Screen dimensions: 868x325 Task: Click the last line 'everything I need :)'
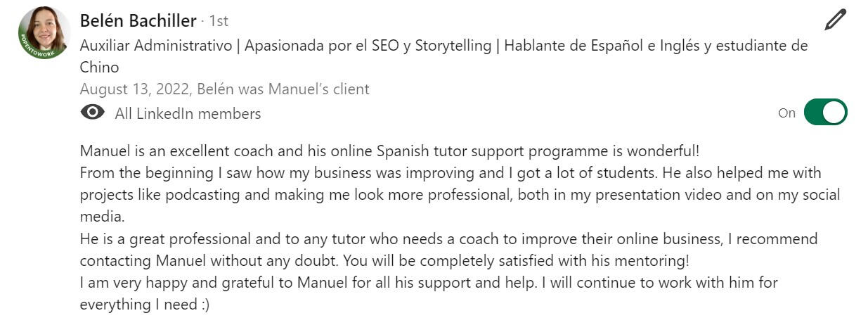pos(145,305)
